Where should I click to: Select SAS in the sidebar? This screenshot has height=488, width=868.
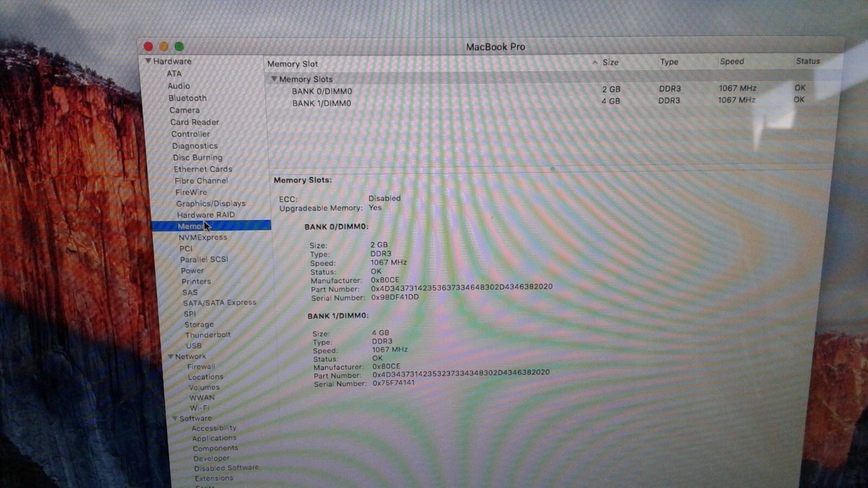[x=190, y=292]
